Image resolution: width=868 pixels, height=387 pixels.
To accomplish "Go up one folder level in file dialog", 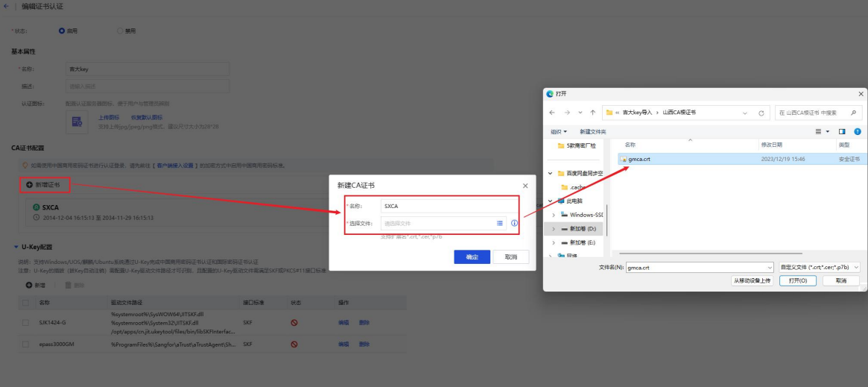I will point(592,113).
